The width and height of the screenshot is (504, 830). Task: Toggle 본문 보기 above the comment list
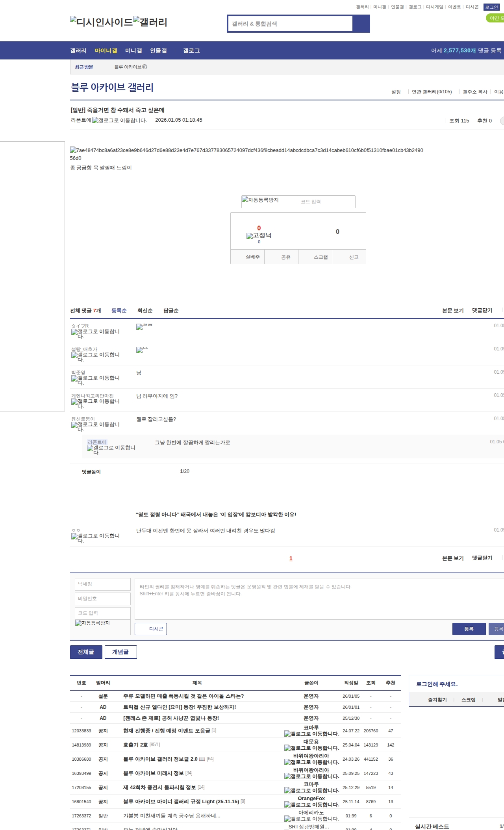tap(453, 311)
